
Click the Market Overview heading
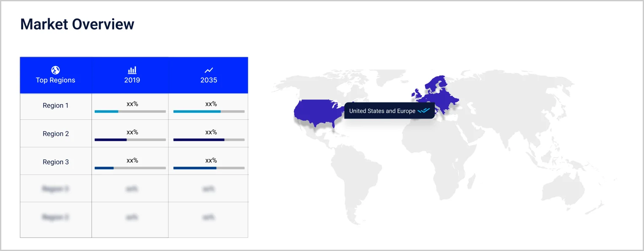click(x=77, y=24)
